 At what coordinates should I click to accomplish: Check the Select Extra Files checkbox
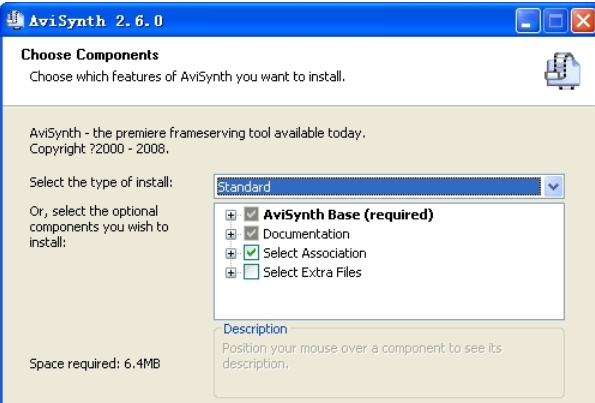(x=251, y=272)
